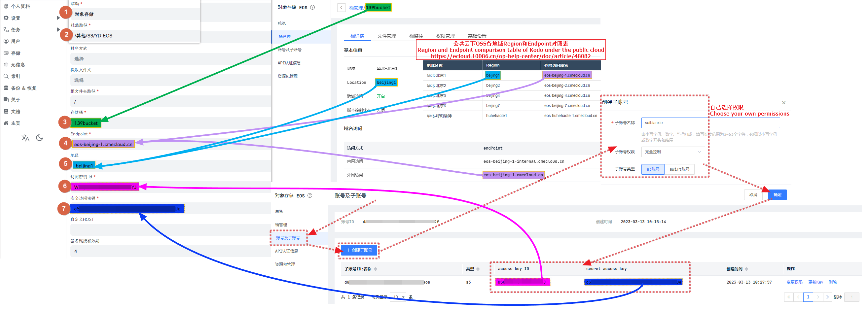Expand 任务 submenu arrow
Image resolution: width=868 pixels, height=311 pixels.
point(59,30)
